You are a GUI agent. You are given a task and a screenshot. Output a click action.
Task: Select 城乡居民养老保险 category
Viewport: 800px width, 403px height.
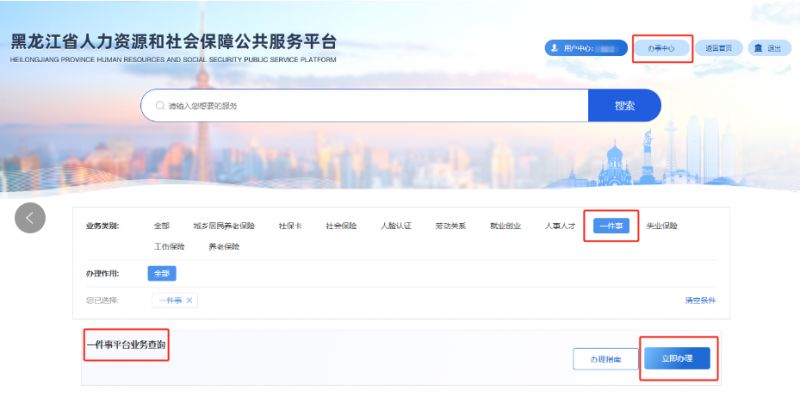[x=225, y=226]
